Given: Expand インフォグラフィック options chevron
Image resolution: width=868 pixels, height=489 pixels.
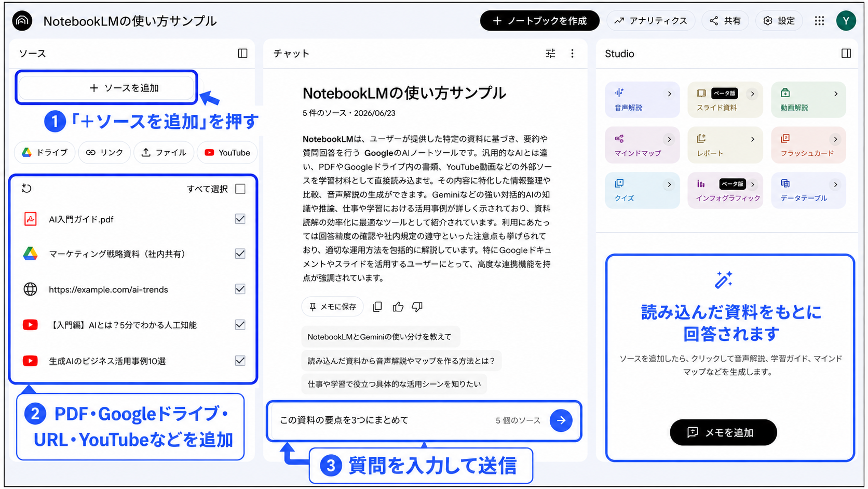Looking at the screenshot, I should tap(752, 184).
